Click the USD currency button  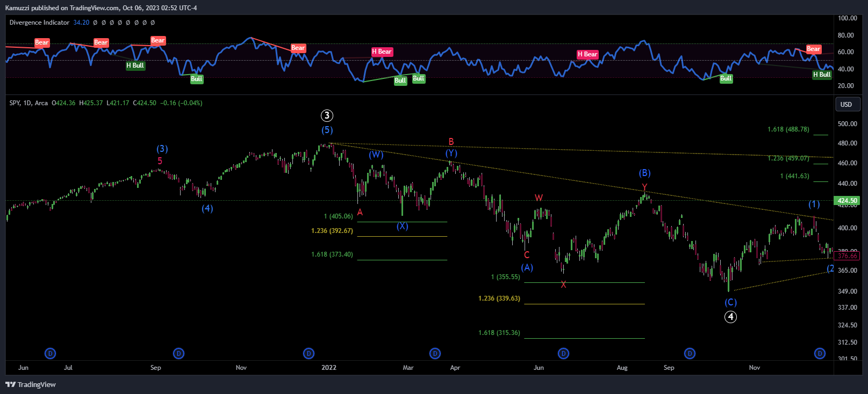(848, 104)
